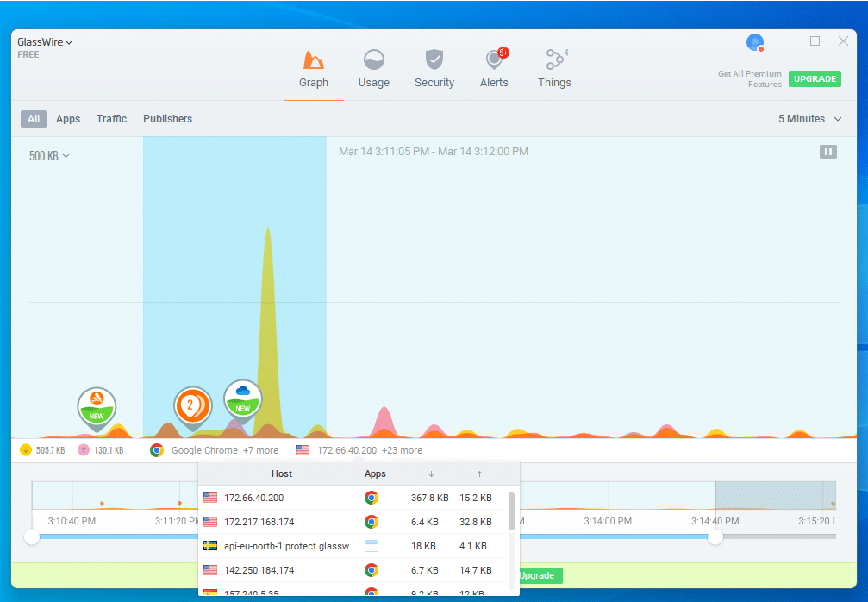The width and height of the screenshot is (868, 602).
Task: Click the yellow download total icon
Action: point(26,450)
